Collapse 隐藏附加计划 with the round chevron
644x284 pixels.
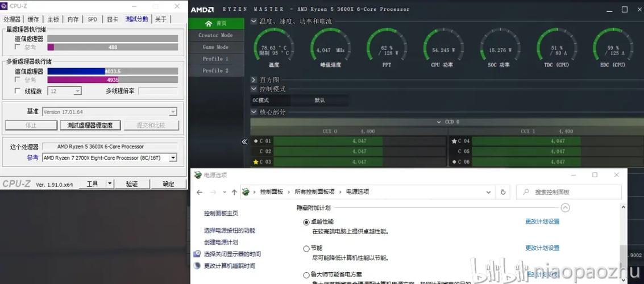pos(566,208)
